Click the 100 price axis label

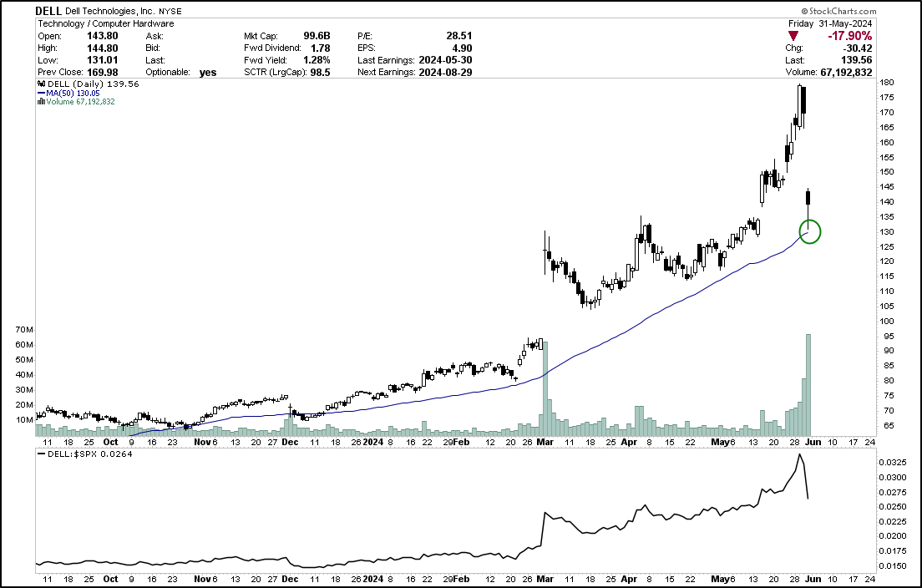point(887,321)
